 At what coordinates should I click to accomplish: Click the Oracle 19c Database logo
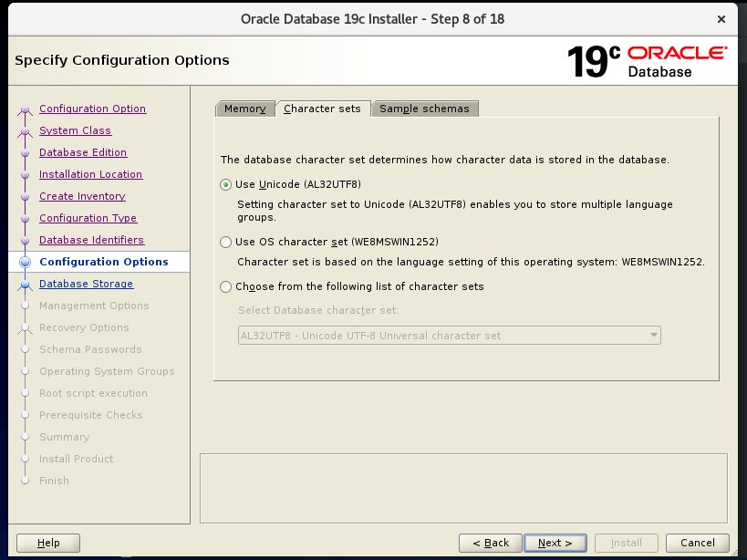647,61
